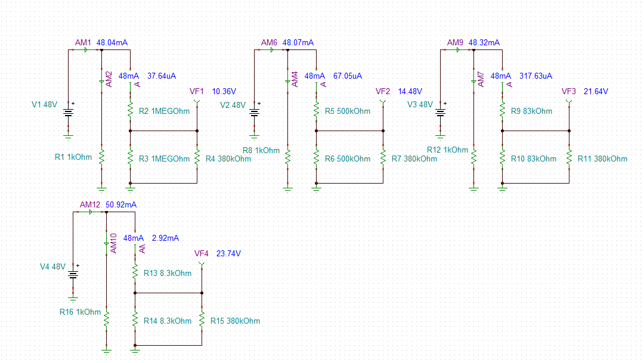Click the VF1 reading 10.36V
The width and height of the screenshot is (644, 363).
coord(224,92)
